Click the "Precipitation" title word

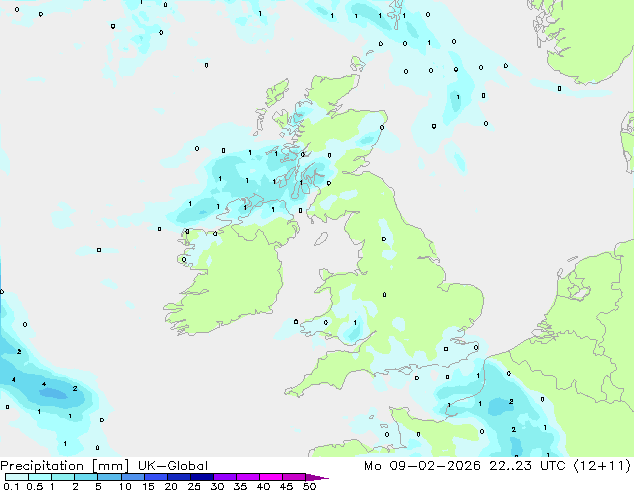pos(42,466)
